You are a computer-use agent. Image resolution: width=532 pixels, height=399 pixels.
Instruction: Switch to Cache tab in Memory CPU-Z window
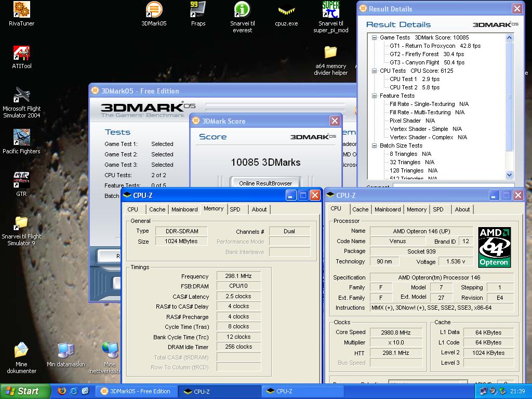coord(157,209)
